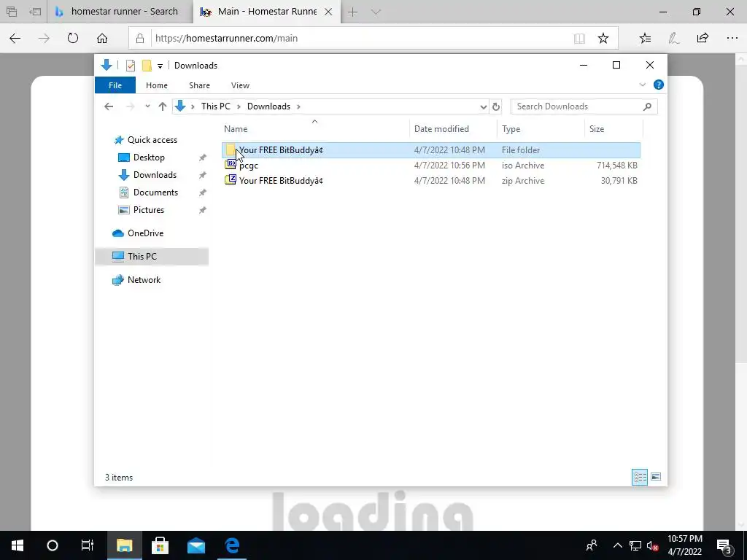This screenshot has height=560, width=747.
Task: Show hidden system tray icons
Action: click(617, 545)
